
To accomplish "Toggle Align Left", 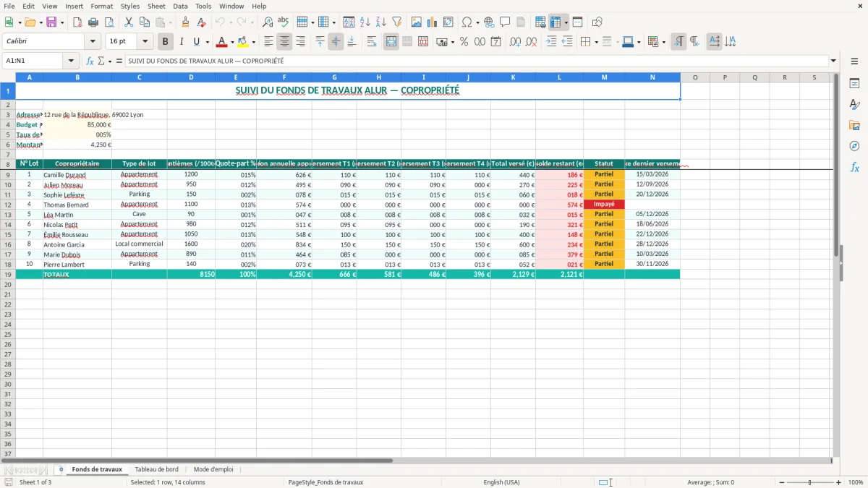I will pyautogui.click(x=269, y=42).
